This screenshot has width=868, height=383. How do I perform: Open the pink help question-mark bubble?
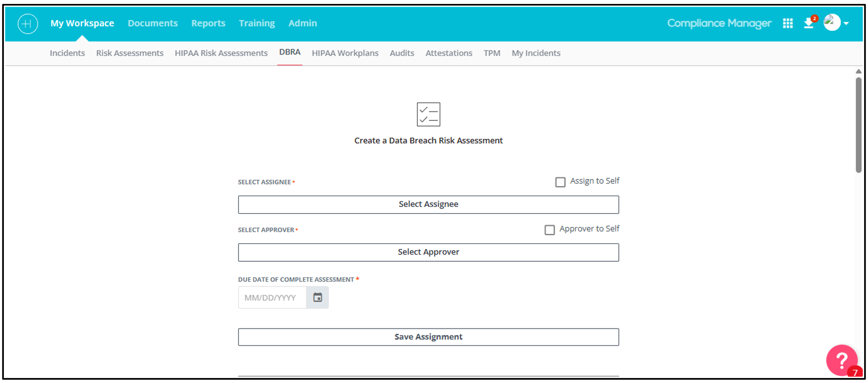(842, 360)
